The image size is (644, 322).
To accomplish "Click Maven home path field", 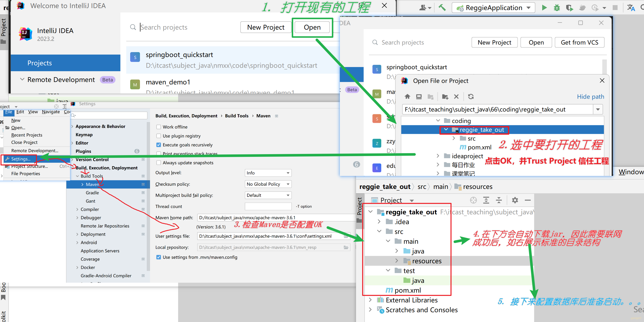I will (276, 218).
